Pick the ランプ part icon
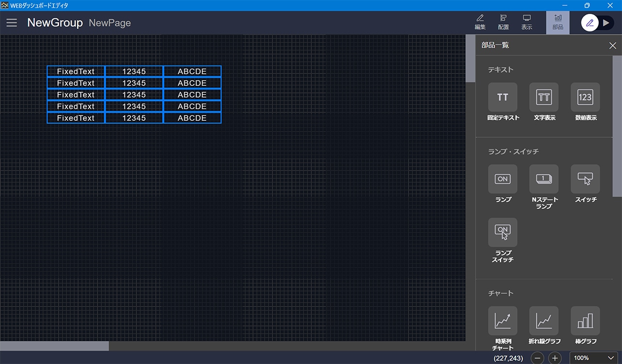This screenshot has width=622, height=364. [502, 179]
